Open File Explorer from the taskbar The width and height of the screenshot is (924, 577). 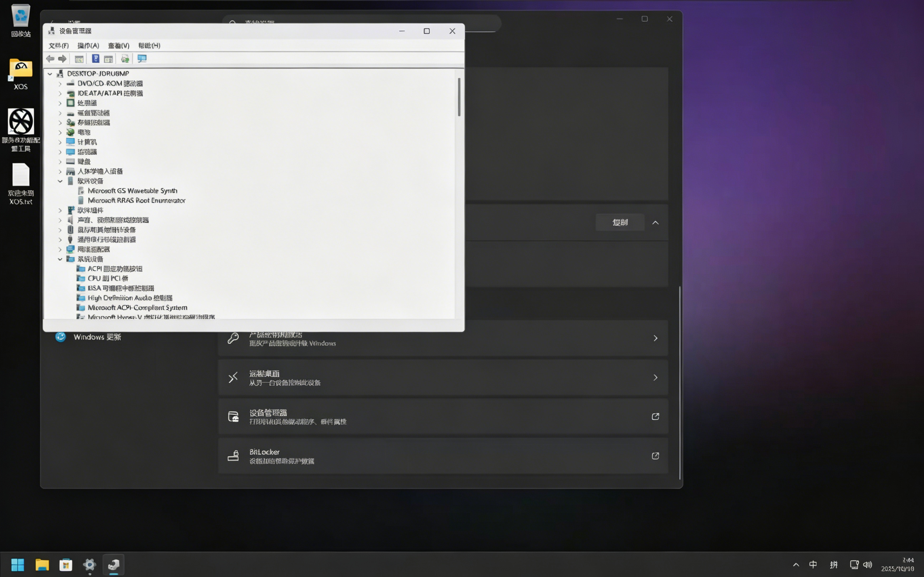coord(42,565)
